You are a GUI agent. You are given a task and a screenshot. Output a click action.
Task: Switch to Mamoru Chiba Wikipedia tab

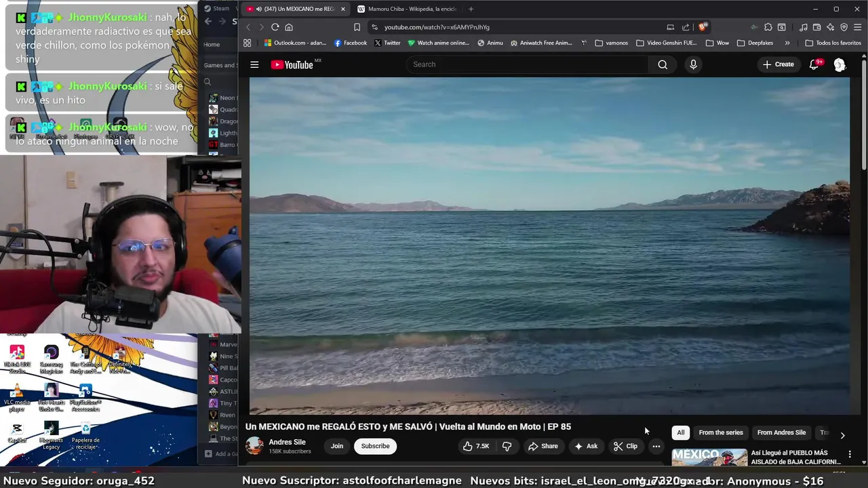406,9
